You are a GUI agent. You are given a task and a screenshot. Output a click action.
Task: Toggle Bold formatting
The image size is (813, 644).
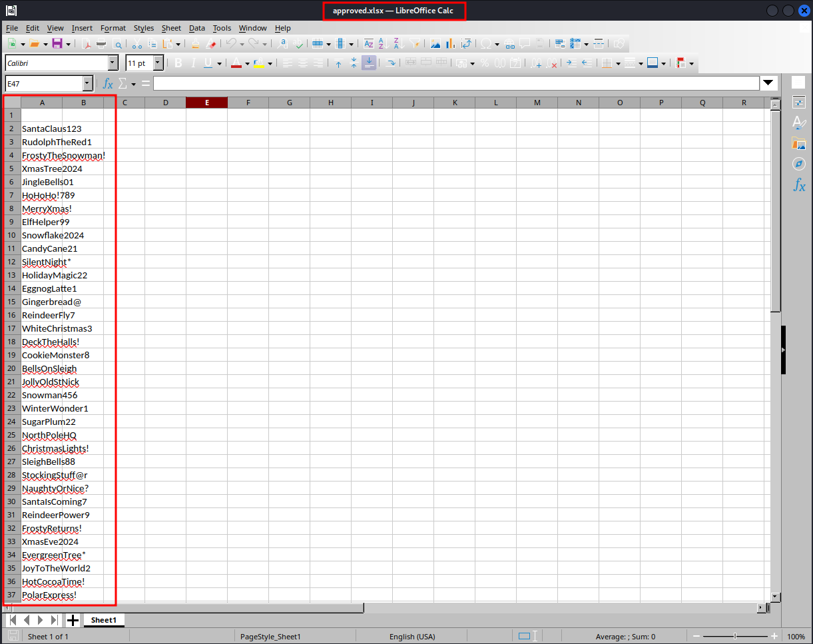178,63
